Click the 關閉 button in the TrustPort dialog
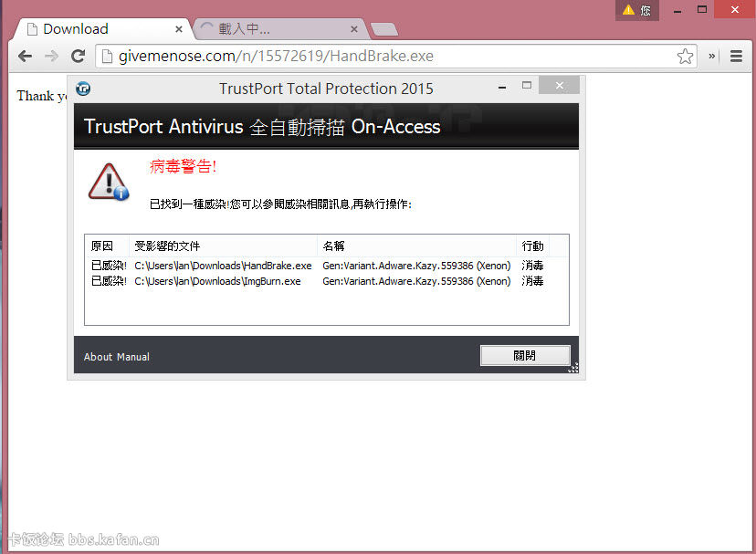Image resolution: width=756 pixels, height=554 pixels. (525, 356)
